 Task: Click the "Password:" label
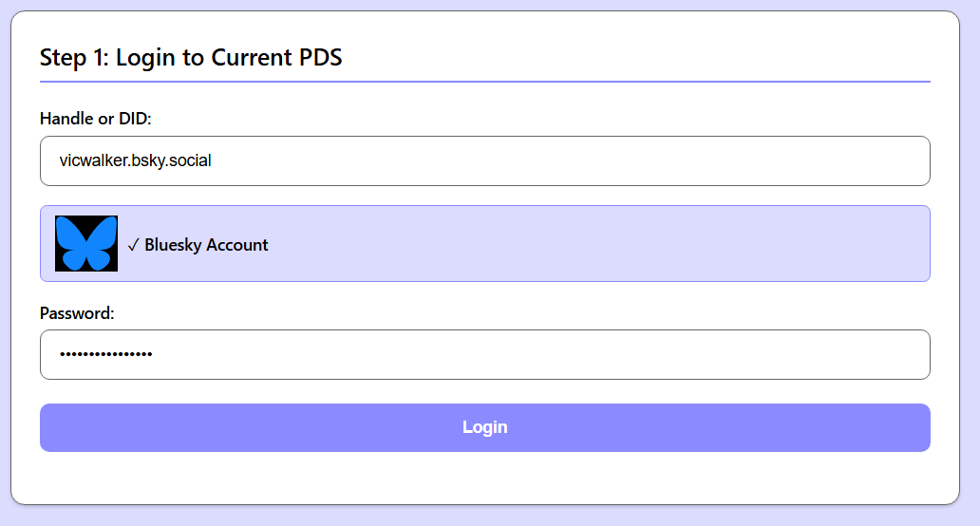(x=77, y=312)
